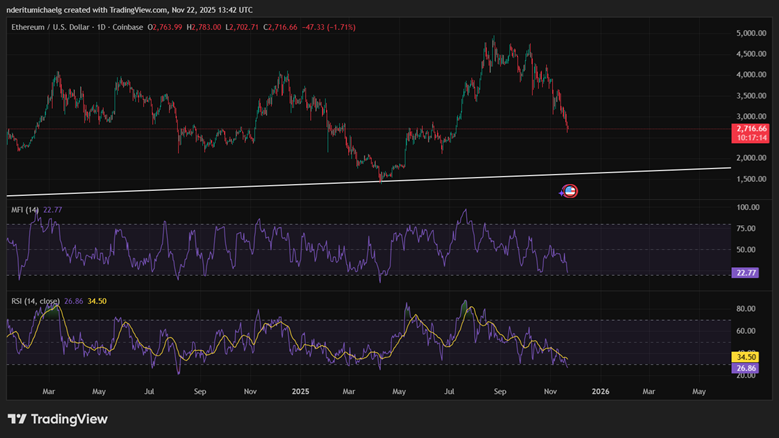This screenshot has width=779, height=438.
Task: Click the TradingView logo at bottom left
Action: [x=57, y=419]
